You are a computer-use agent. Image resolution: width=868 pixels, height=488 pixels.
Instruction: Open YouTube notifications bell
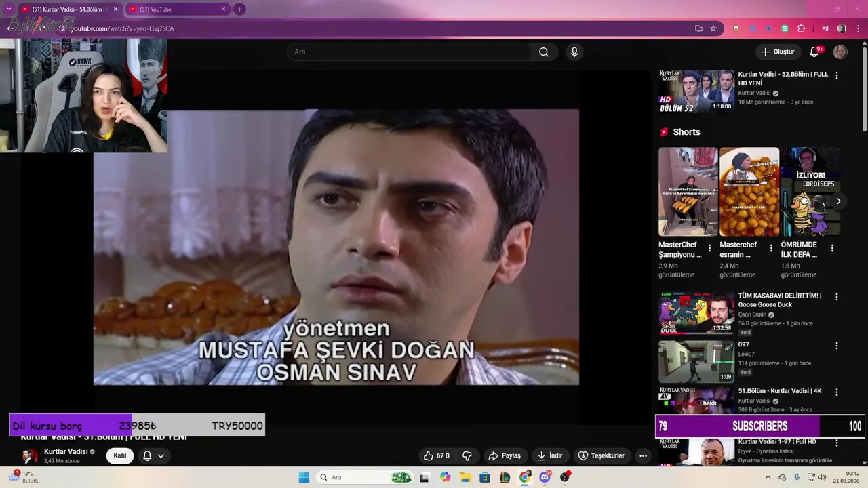tap(814, 52)
